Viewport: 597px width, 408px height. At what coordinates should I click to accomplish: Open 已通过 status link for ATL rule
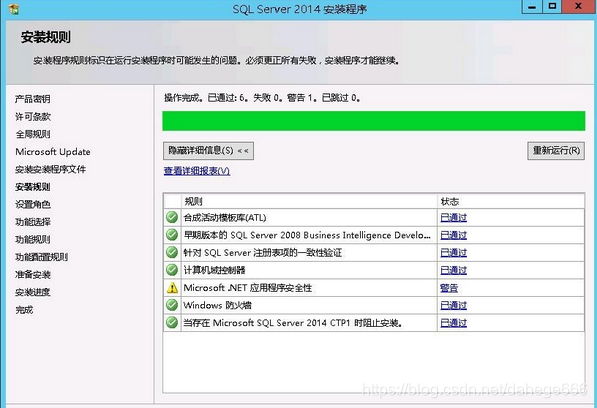point(453,218)
